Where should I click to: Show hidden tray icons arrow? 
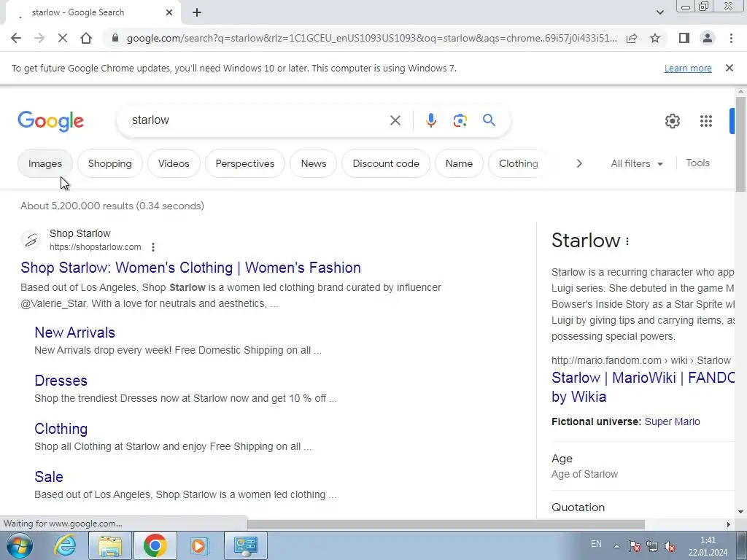(616, 545)
